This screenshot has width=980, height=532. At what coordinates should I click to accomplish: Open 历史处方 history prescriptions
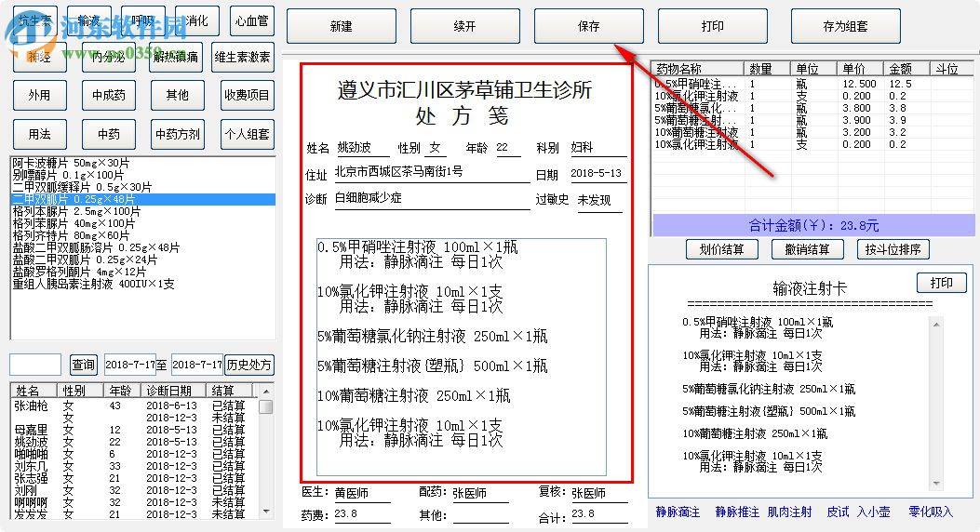[x=248, y=365]
